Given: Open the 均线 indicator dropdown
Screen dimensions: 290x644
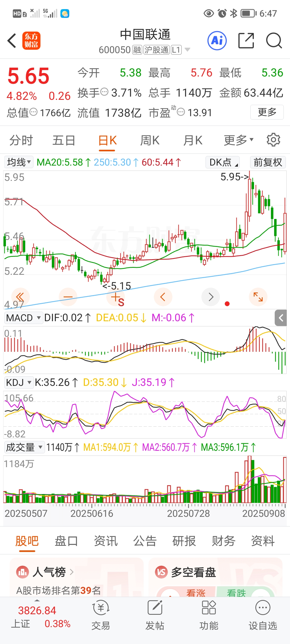Looking at the screenshot, I should tap(19, 162).
